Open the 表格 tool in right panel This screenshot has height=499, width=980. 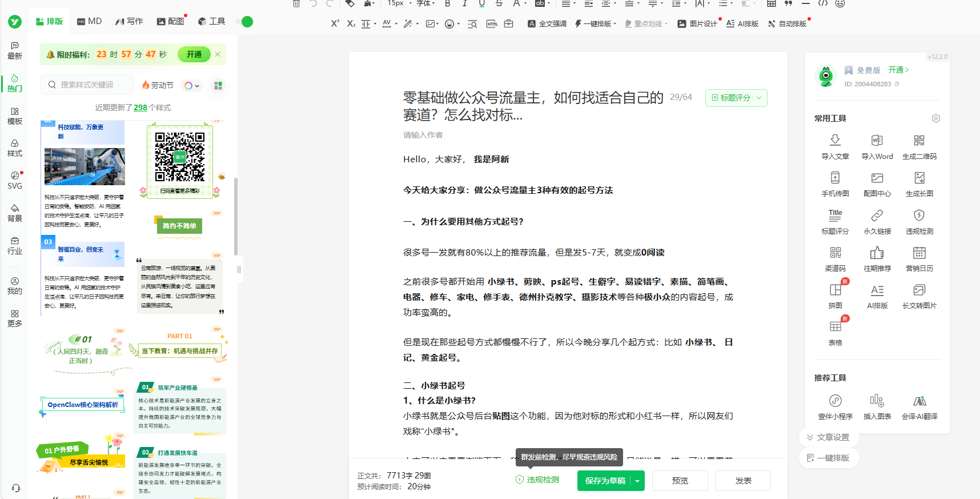point(835,333)
